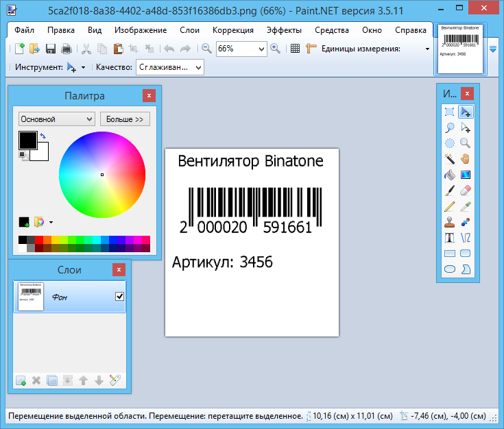Select the Magic Wand tool
The image size is (504, 429).
pyautogui.click(x=449, y=159)
